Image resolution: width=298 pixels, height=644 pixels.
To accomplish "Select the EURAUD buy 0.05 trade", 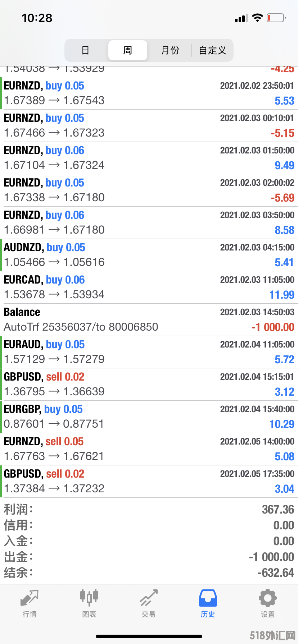I will (x=149, y=352).
